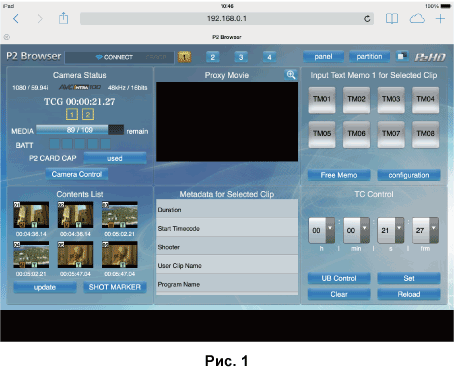The width and height of the screenshot is (454, 372).
Task: Expand the seconds dropdown showing 21
Action: (x=399, y=230)
